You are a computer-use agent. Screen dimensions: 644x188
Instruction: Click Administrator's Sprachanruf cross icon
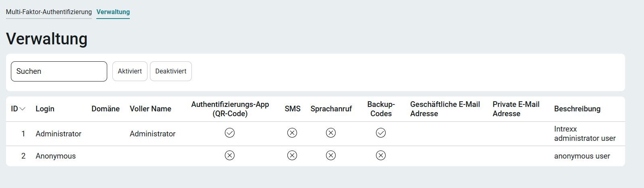click(331, 133)
